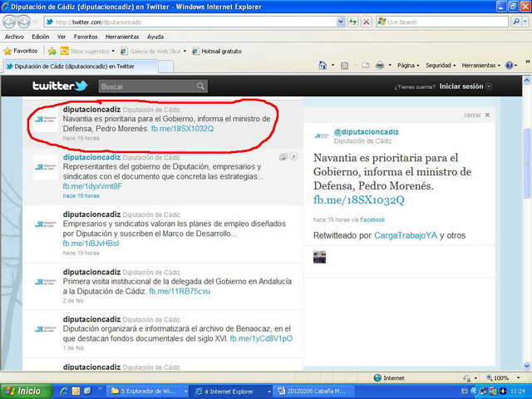Open the 20120208 Cabaña taskbar document
The height and width of the screenshot is (399, 532).
(313, 392)
